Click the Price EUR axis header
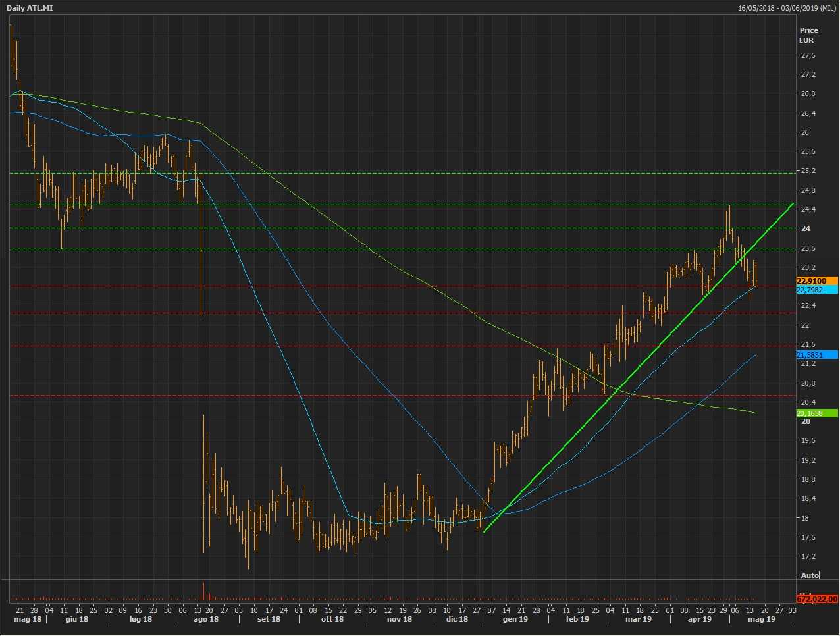Screen dimensions: 840x636 pos(808,35)
